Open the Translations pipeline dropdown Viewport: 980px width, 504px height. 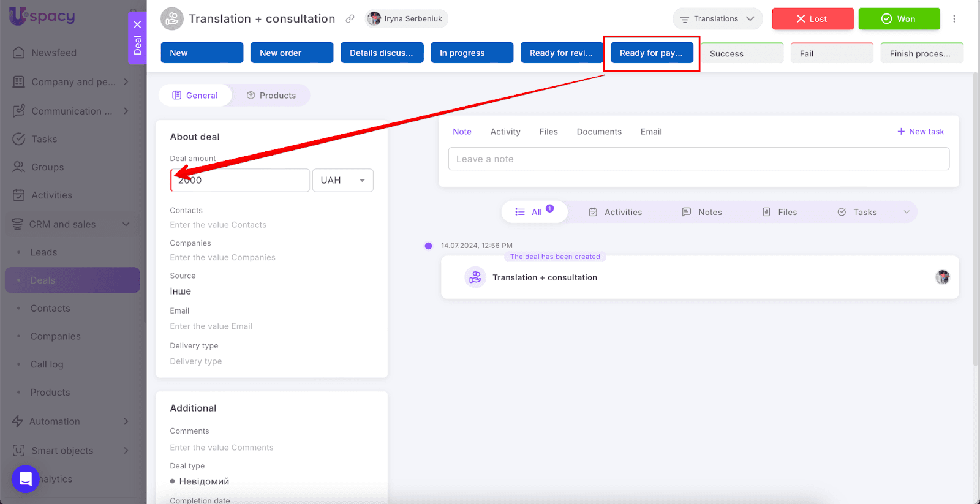click(x=717, y=19)
